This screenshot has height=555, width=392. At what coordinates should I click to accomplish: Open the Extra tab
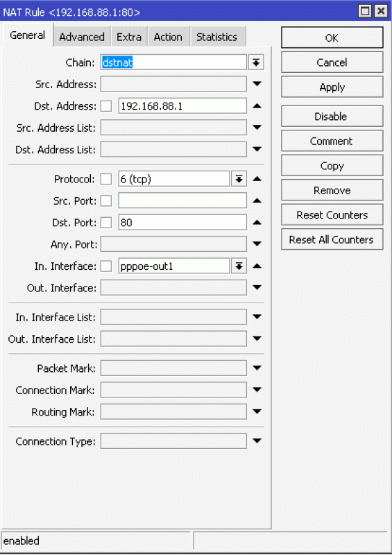coord(129,37)
